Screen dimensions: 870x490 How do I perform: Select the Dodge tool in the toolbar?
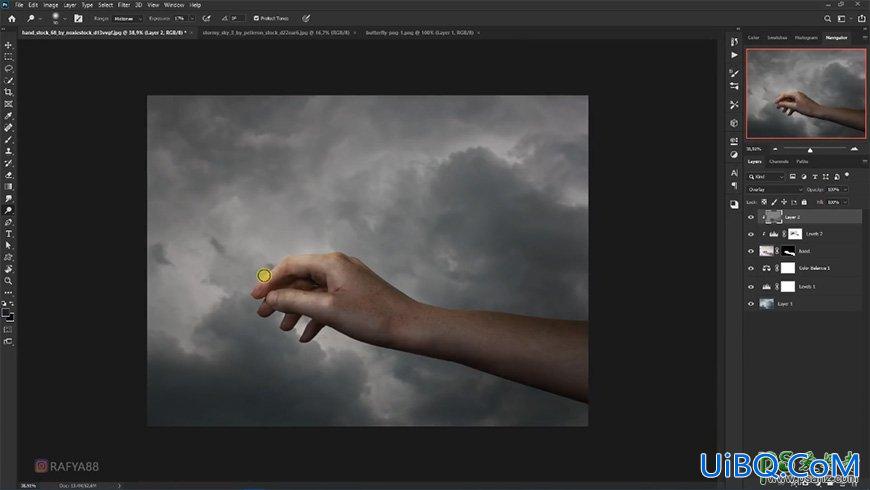pyautogui.click(x=8, y=210)
